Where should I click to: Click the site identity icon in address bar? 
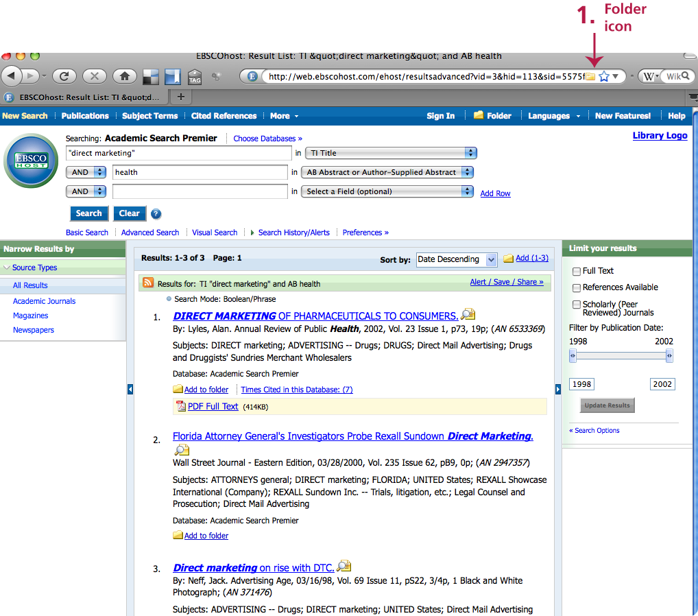click(252, 76)
